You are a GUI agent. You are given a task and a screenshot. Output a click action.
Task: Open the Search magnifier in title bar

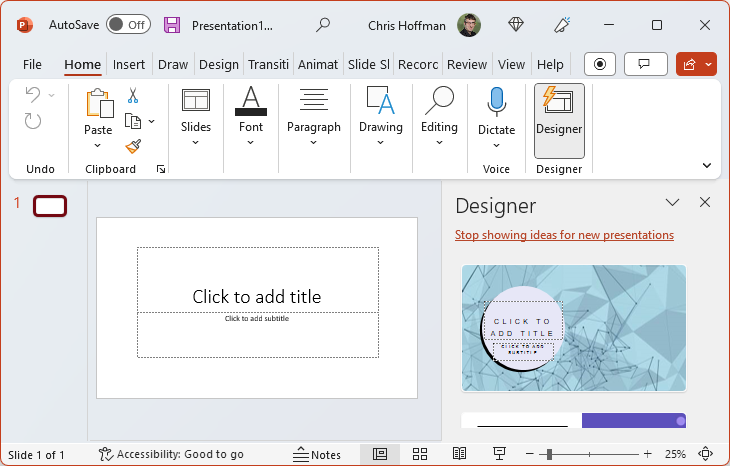click(323, 25)
